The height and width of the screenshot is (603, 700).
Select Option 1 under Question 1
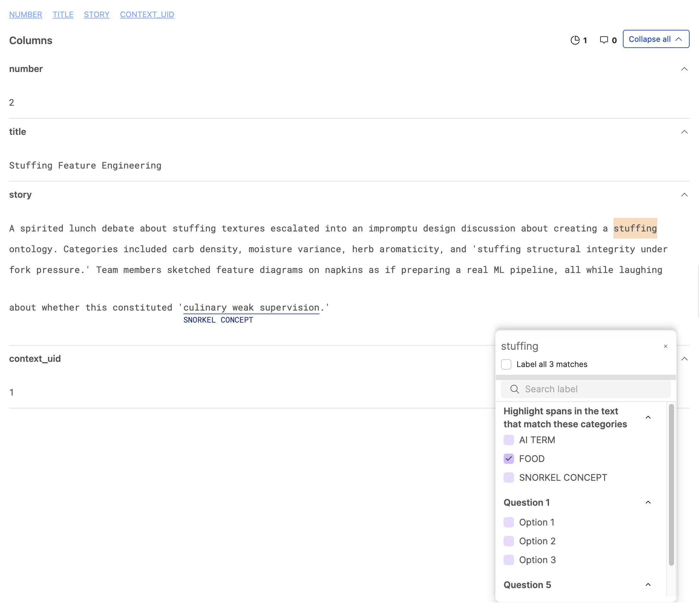pyautogui.click(x=508, y=522)
